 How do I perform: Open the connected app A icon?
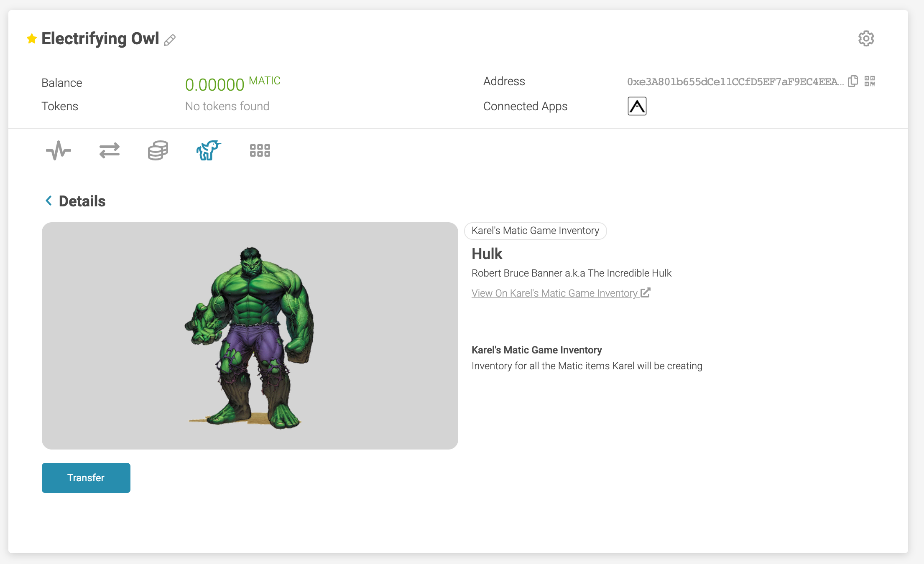(637, 106)
